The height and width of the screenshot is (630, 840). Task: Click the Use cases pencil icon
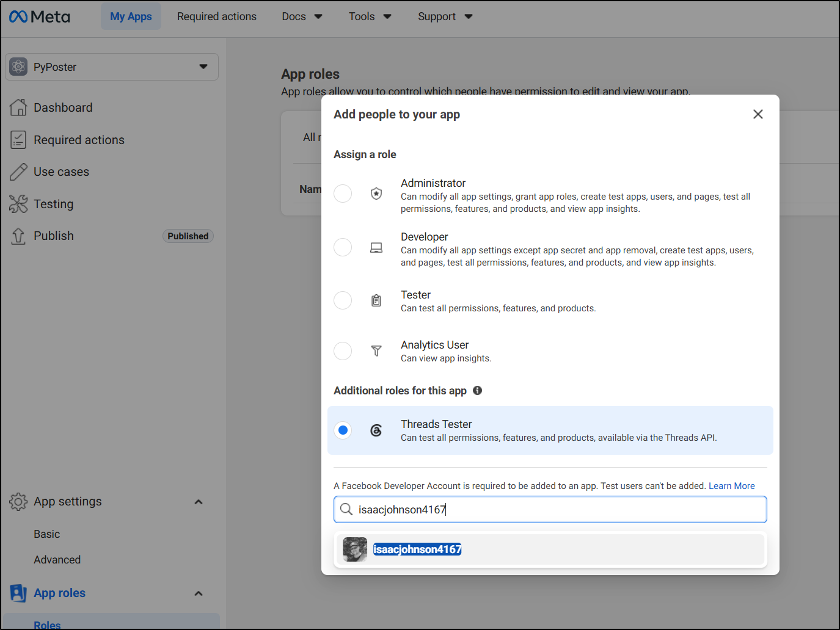point(18,172)
